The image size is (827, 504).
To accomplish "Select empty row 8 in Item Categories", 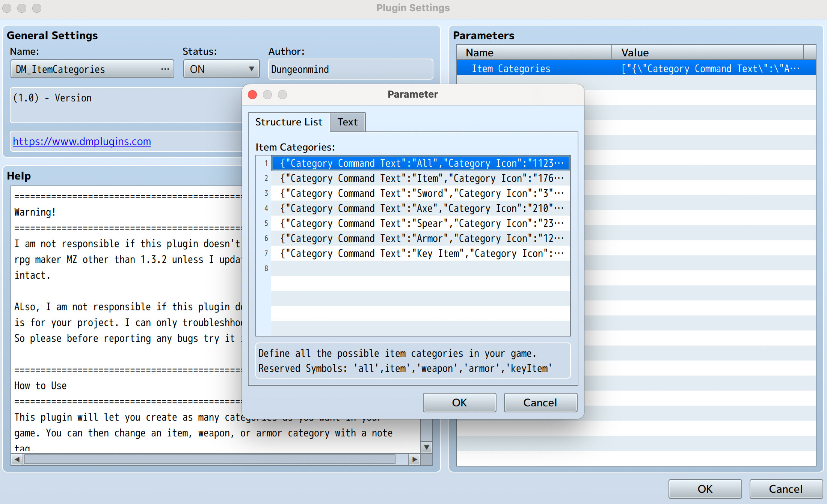I will click(421, 268).
